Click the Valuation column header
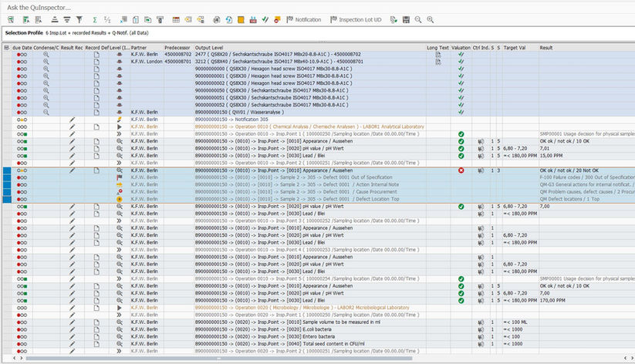Viewport: 635px width, 364px height. 461,48
